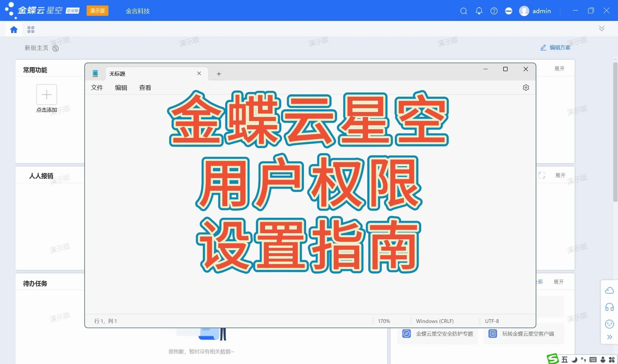Click the switch icon next to 新版主页
This screenshot has width=618, height=364.
click(x=56, y=48)
